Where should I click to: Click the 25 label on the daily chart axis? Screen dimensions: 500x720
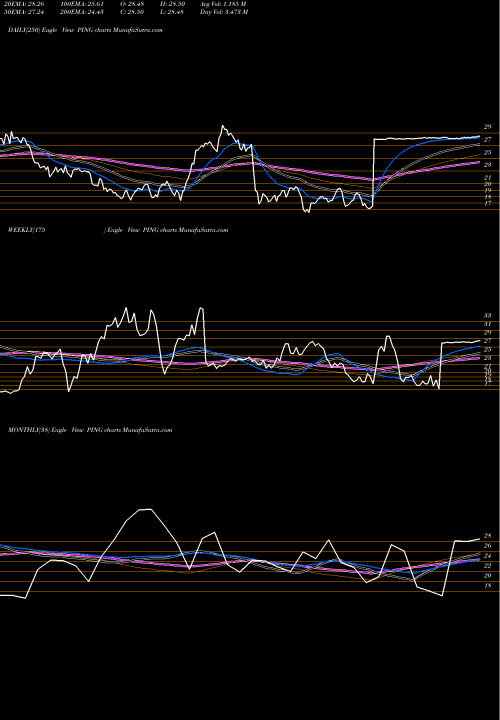[488, 152]
